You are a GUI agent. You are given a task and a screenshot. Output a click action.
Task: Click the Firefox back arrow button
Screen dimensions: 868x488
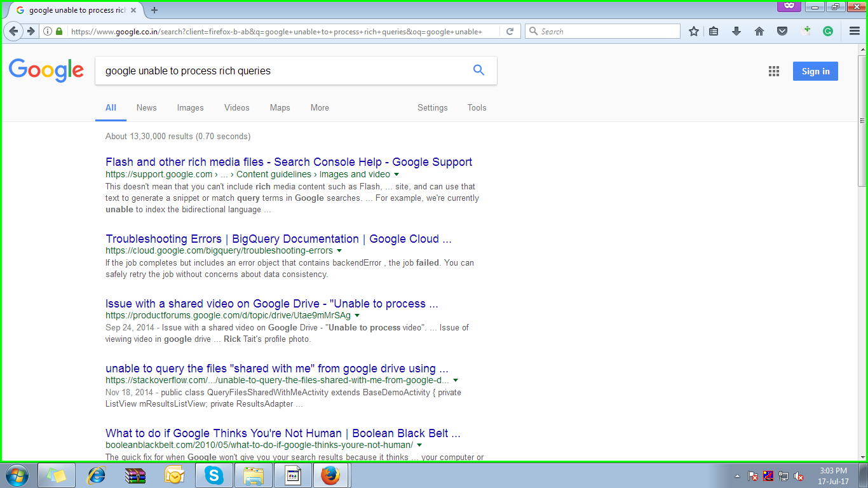(13, 31)
